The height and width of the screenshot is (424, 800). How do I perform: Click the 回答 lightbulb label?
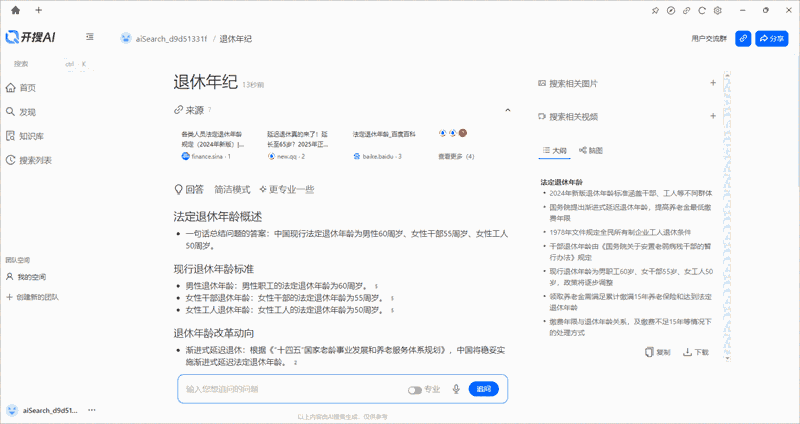tap(189, 190)
